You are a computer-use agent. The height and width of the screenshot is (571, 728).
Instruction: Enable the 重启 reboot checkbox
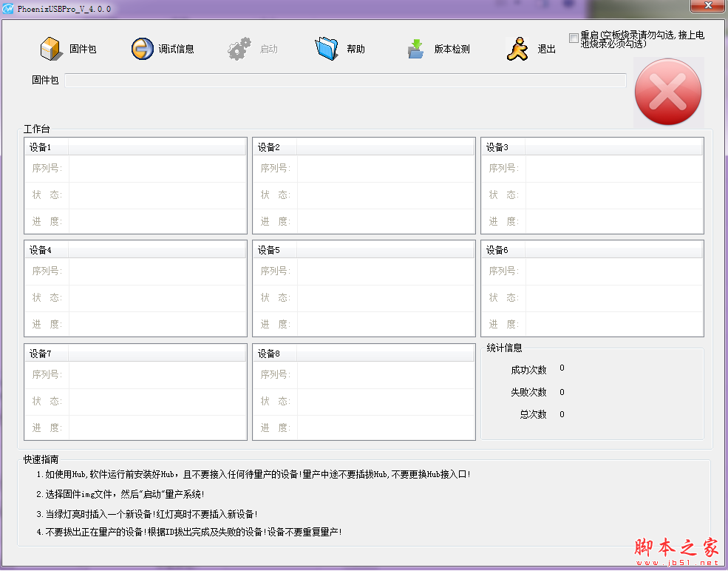(574, 38)
